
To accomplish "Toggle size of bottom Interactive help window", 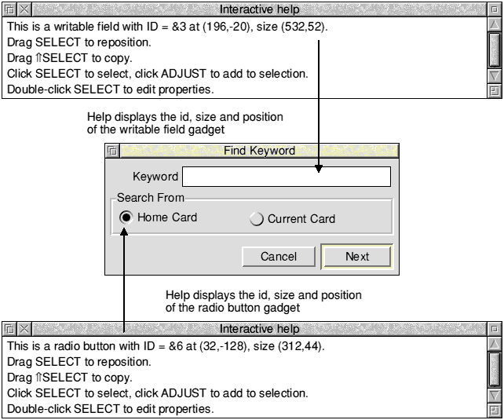I will [495, 329].
